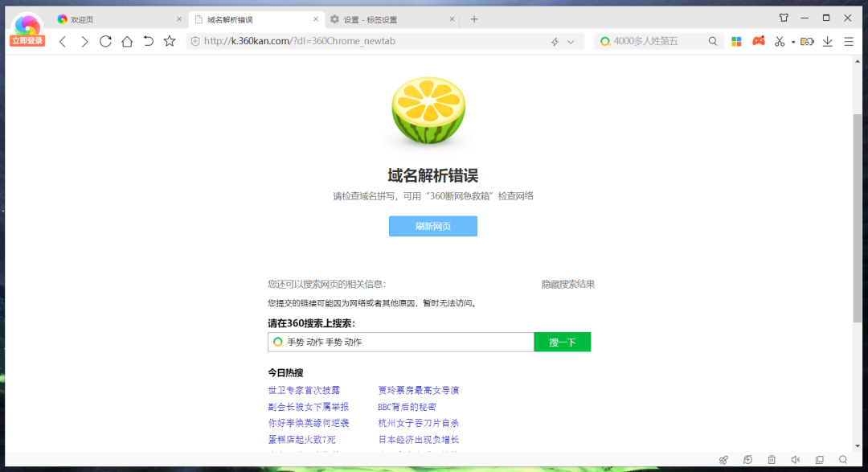Viewport: 868px width, 472px height.
Task: Click the scrollbar down arrow
Action: coord(858,446)
